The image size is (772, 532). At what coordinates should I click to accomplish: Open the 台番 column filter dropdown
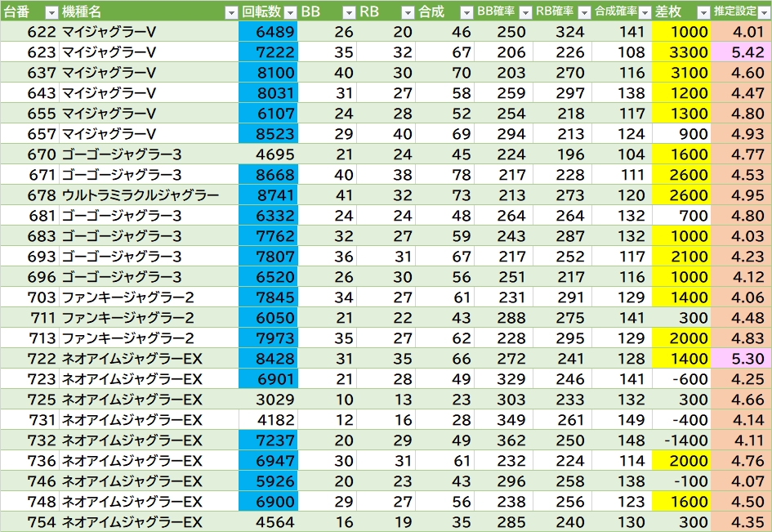click(51, 12)
